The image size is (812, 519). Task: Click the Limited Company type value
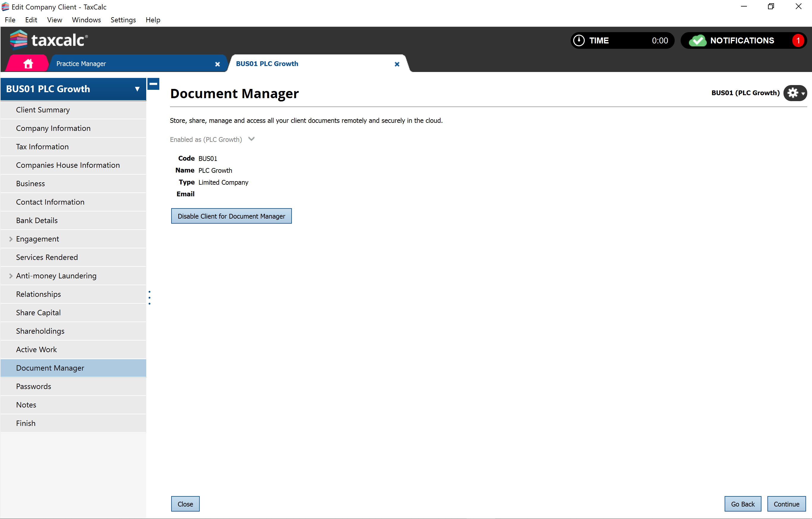click(x=223, y=182)
